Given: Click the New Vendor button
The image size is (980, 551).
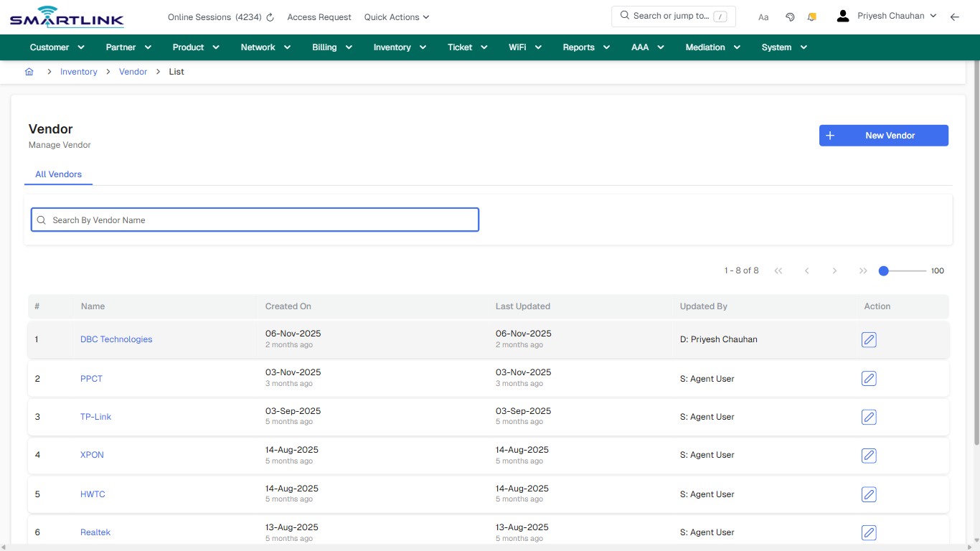Looking at the screenshot, I should point(883,135).
